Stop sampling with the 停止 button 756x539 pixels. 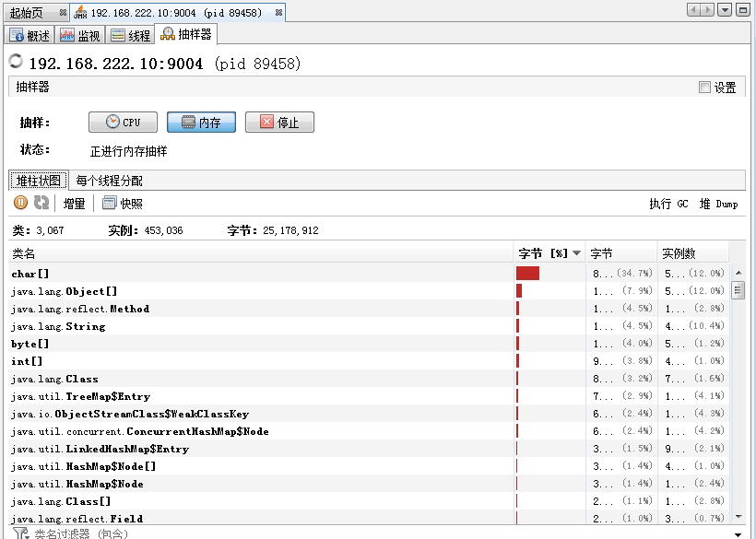tap(279, 122)
